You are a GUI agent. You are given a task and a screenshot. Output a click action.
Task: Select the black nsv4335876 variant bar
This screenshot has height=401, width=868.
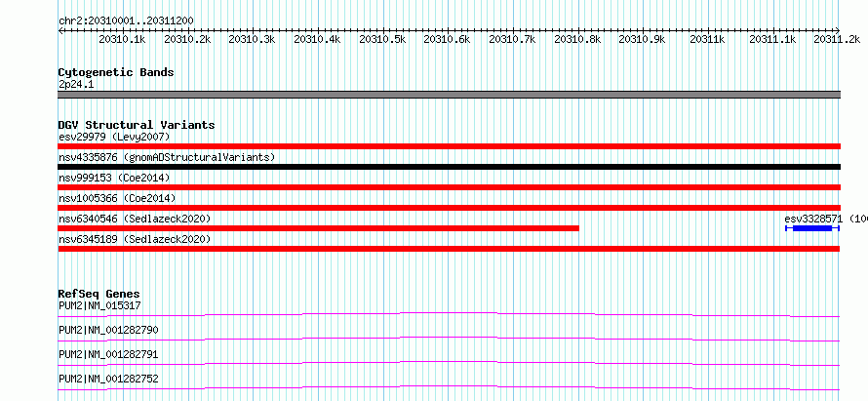[449, 167]
